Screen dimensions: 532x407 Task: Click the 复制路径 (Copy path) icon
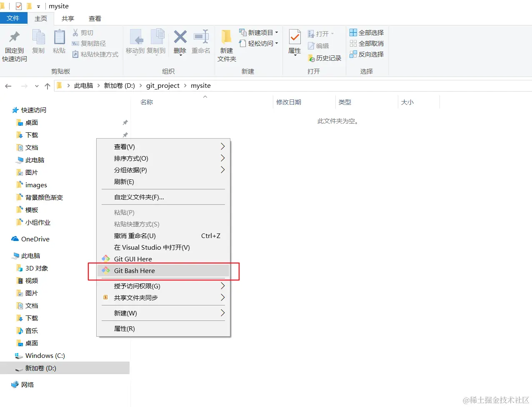pyautogui.click(x=76, y=43)
